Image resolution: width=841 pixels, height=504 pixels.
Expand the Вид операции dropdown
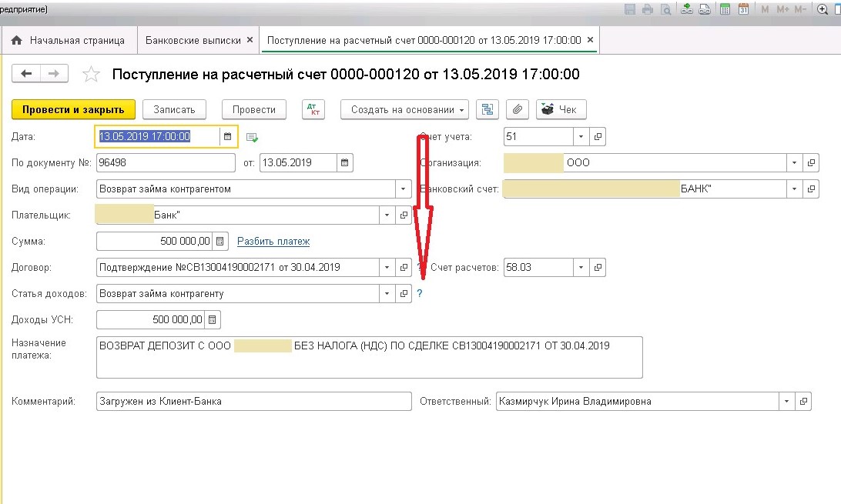coord(404,189)
